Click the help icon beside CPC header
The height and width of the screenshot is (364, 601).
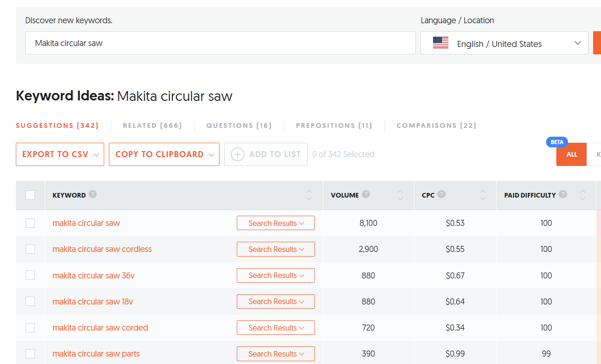pos(441,194)
